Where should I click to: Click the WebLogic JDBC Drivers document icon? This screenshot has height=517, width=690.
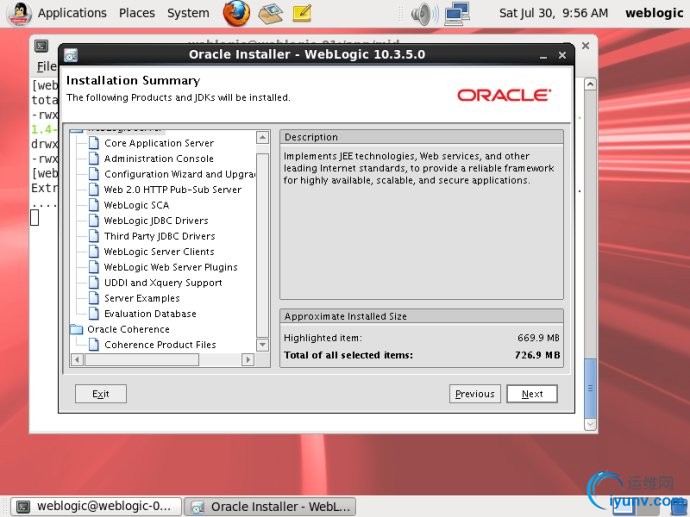click(x=93, y=220)
